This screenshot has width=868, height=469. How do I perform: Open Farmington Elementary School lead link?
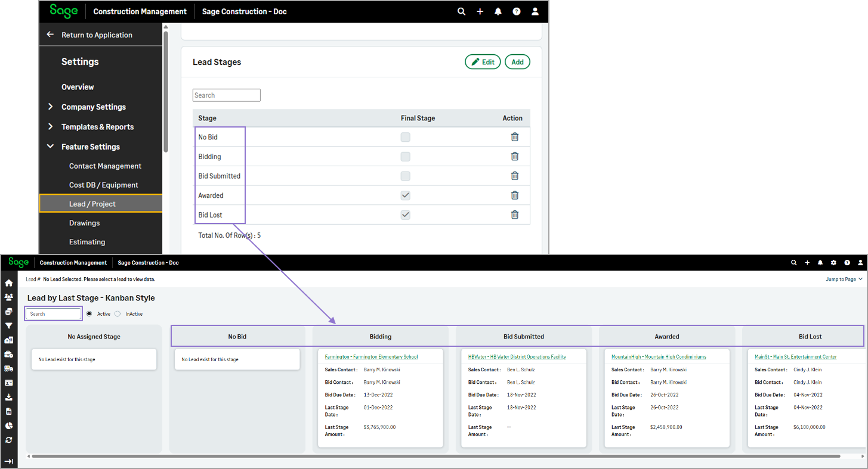(x=371, y=357)
